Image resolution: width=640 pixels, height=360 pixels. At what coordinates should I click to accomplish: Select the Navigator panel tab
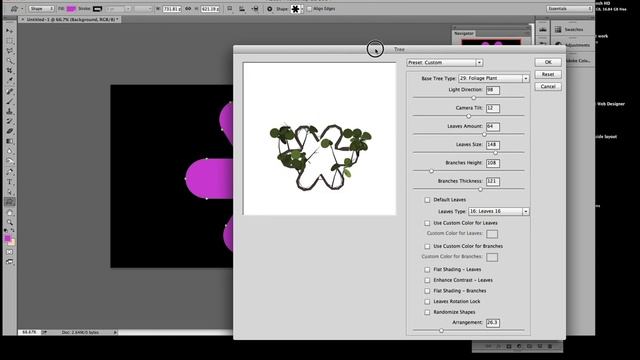pyautogui.click(x=464, y=33)
